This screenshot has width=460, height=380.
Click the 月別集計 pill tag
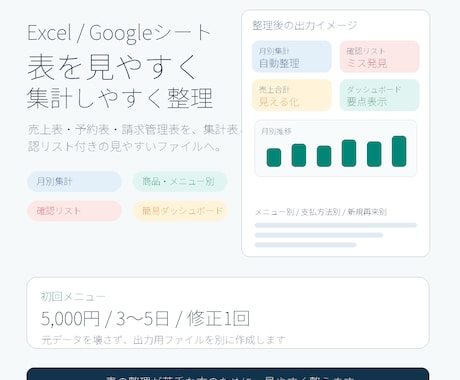[74, 182]
